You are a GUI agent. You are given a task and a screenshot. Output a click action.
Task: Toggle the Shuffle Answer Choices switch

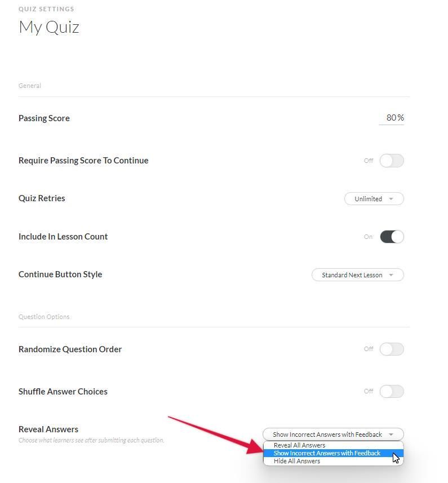tap(392, 392)
